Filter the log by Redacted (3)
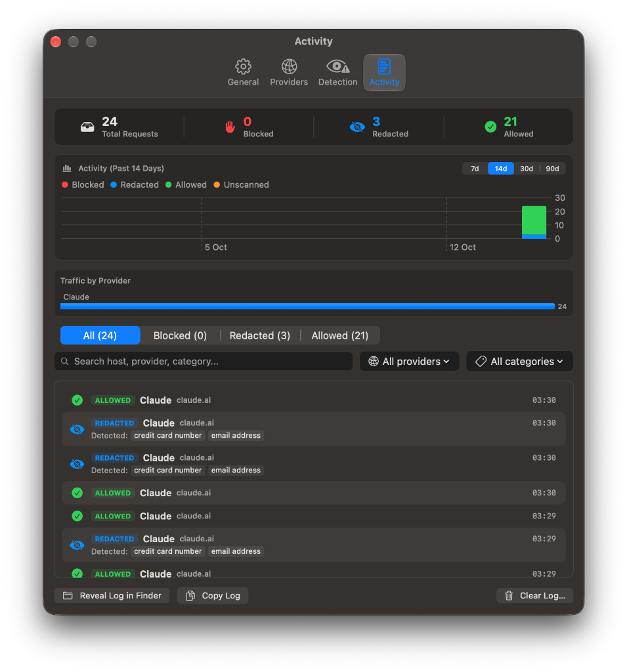This screenshot has width=627, height=672. point(260,335)
